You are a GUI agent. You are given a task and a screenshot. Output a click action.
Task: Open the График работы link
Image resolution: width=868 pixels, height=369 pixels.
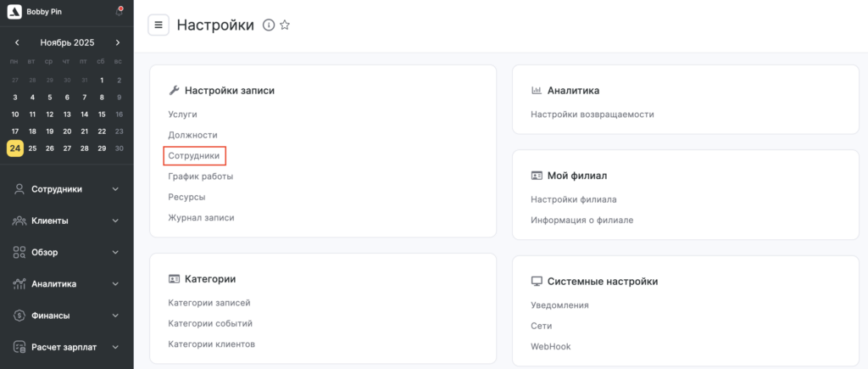[x=200, y=176]
